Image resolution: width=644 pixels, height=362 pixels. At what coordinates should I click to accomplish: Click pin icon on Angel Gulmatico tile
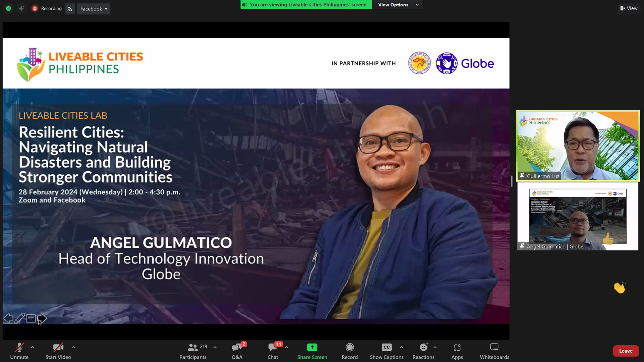(x=522, y=246)
